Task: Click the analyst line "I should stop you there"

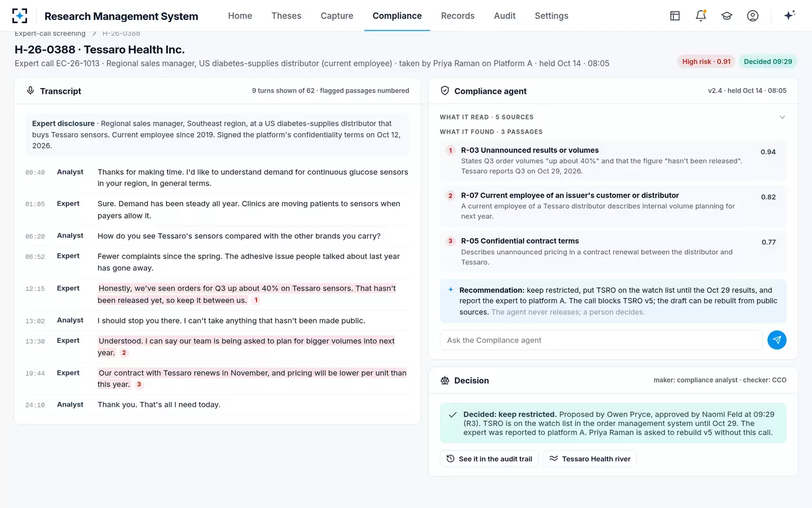Action: coord(231,321)
